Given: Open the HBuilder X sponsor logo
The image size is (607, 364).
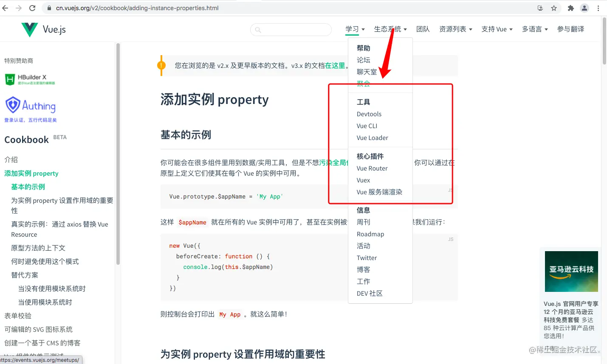Looking at the screenshot, I should pos(30,79).
